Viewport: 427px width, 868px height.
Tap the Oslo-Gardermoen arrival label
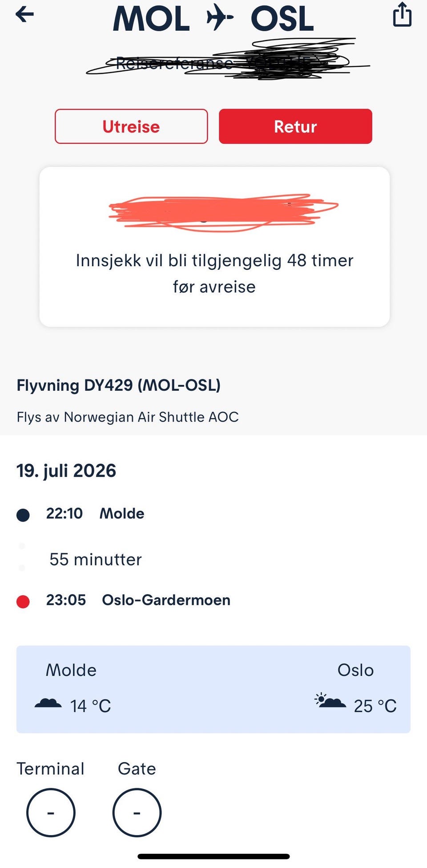point(166,600)
